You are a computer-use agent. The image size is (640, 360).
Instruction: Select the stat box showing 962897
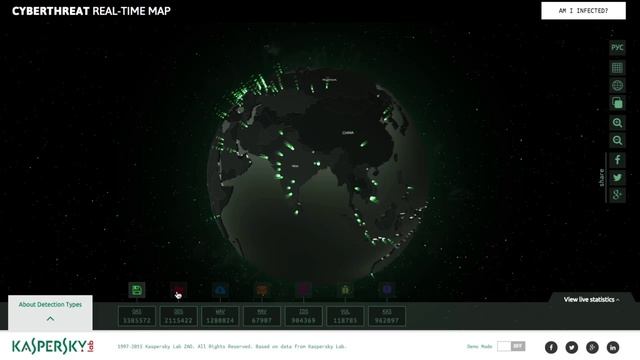click(x=387, y=316)
